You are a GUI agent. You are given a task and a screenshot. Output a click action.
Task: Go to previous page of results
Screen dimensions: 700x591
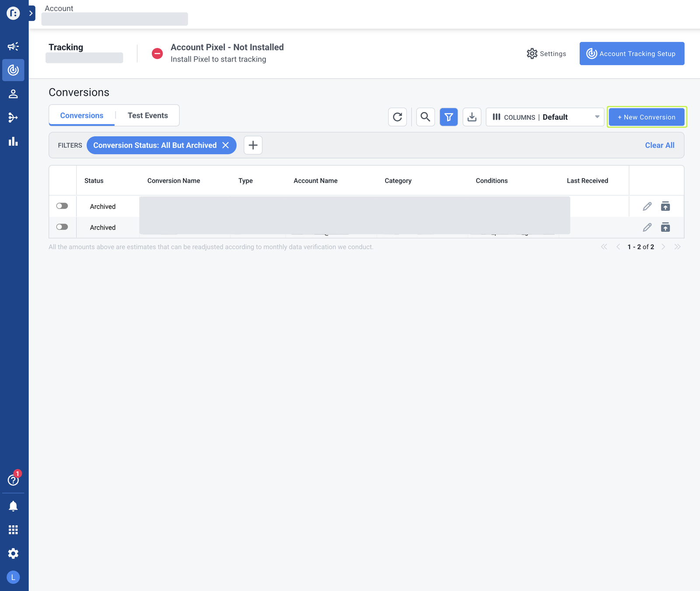pyautogui.click(x=618, y=247)
